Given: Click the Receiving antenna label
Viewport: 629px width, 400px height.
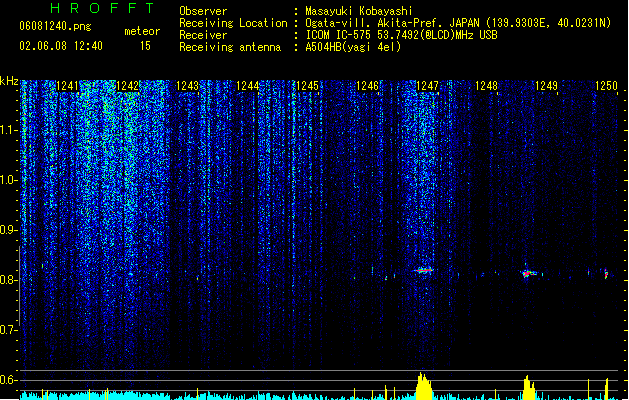Looking at the screenshot, I should pos(230,47).
